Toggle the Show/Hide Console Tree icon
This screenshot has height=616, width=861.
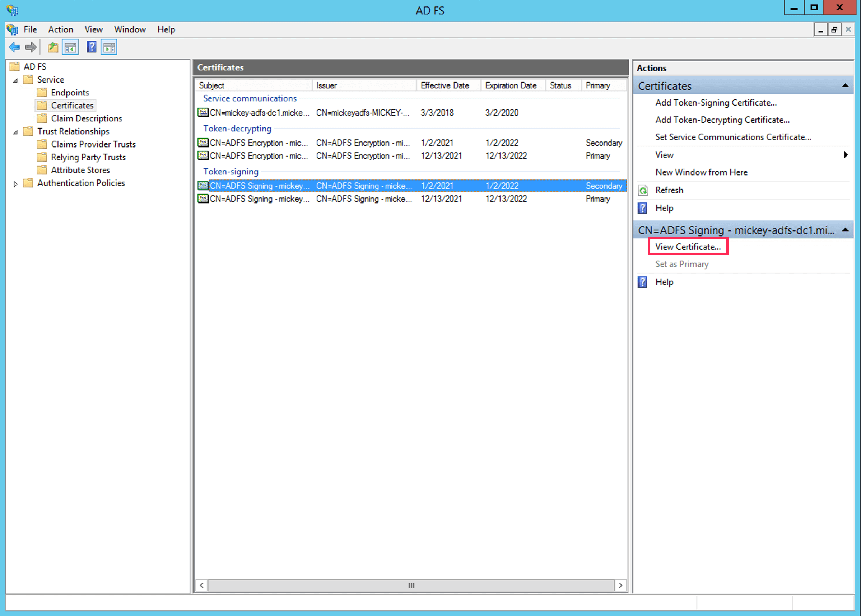tap(70, 47)
